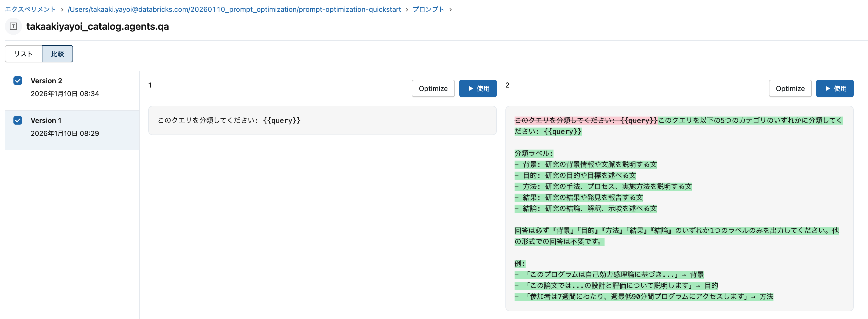Click Optimize for the version 1 prompt

point(433,88)
